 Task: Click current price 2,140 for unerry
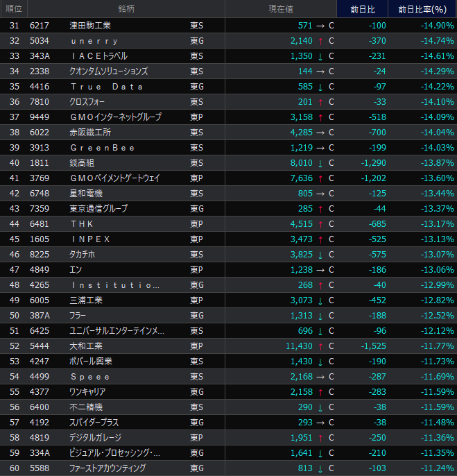pyautogui.click(x=302, y=41)
